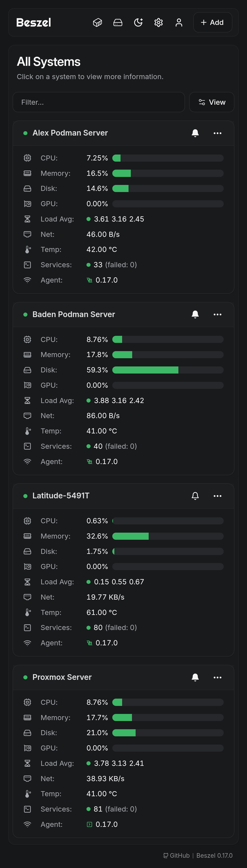Viewport: 247px width, 868px height.
Task: Open alerts bell for Alex Podman Server
Action: 195,133
